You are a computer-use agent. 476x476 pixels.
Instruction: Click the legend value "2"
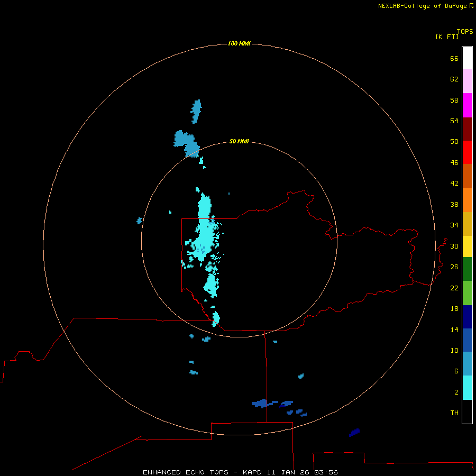click(456, 392)
